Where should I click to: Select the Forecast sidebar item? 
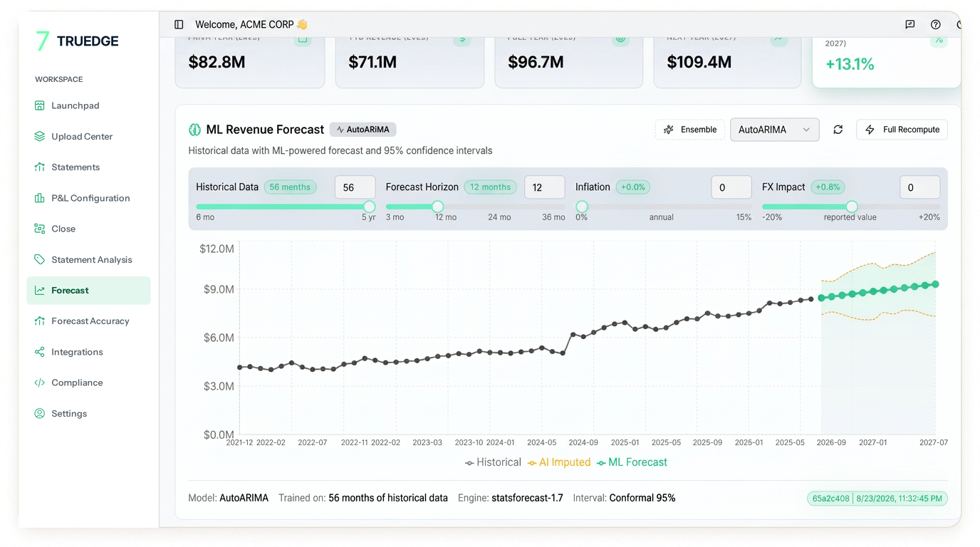click(x=88, y=291)
